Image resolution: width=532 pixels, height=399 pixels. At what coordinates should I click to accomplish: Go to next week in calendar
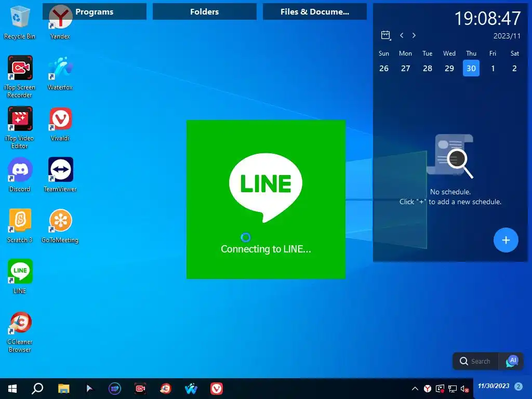[x=414, y=35]
